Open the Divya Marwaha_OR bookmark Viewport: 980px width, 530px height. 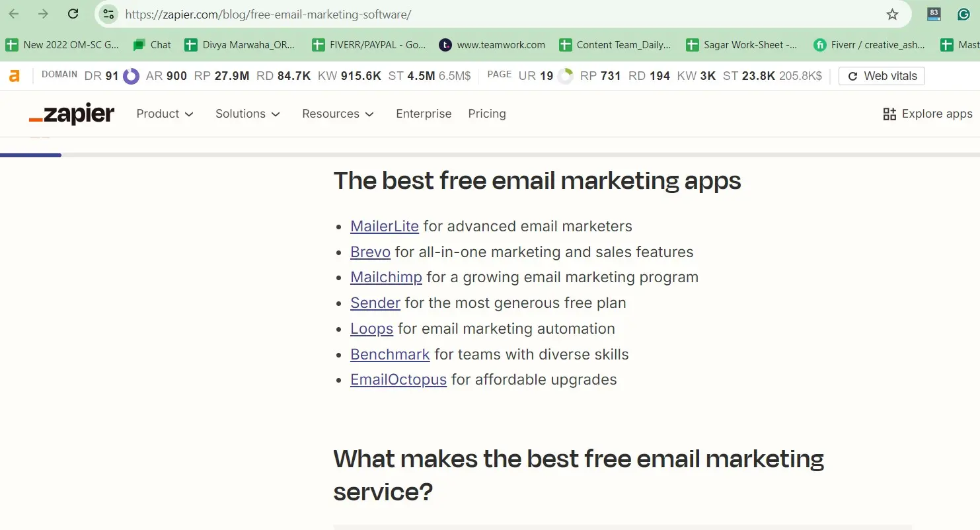click(240, 45)
